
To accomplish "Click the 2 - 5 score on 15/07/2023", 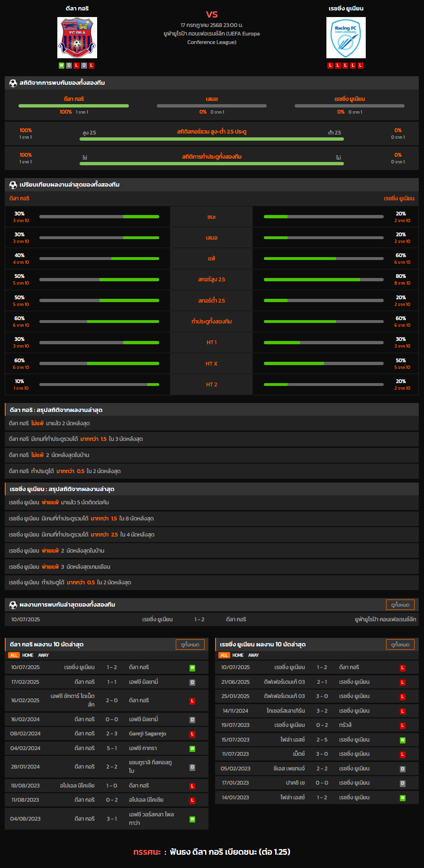I will [322, 740].
